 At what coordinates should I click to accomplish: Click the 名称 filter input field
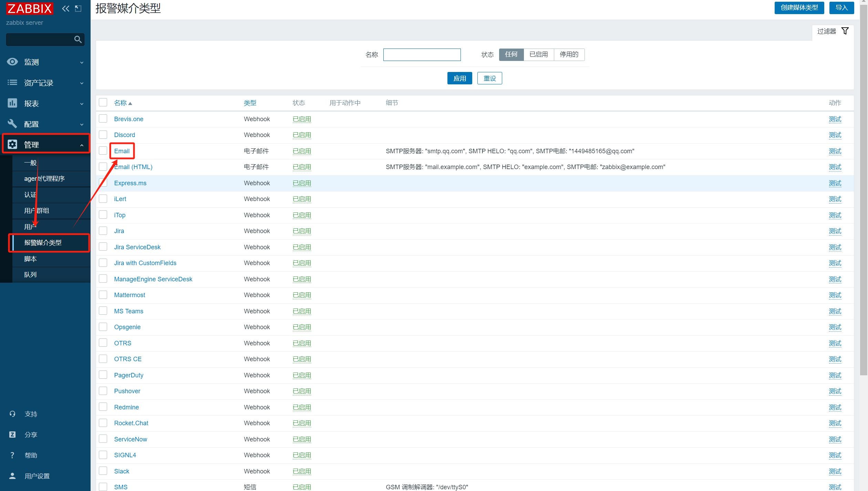click(x=422, y=54)
